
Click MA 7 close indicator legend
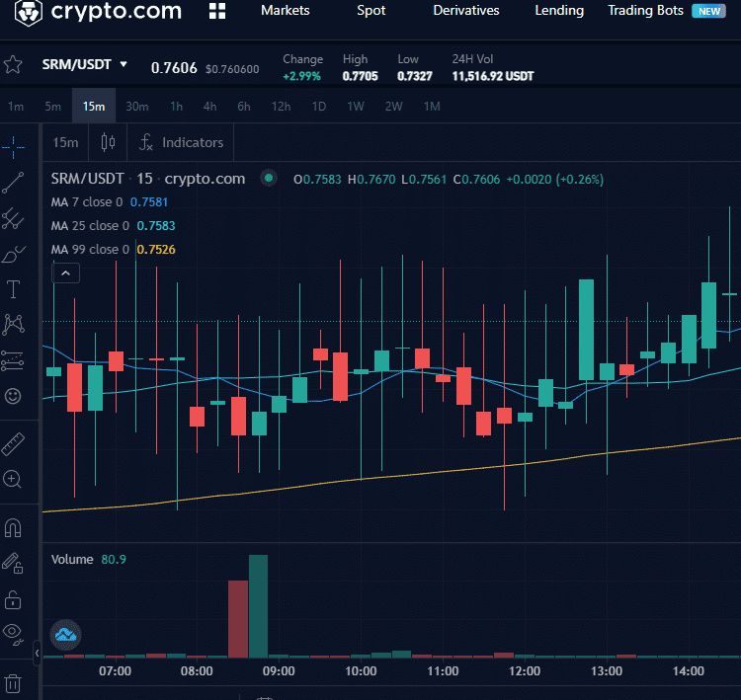point(109,202)
